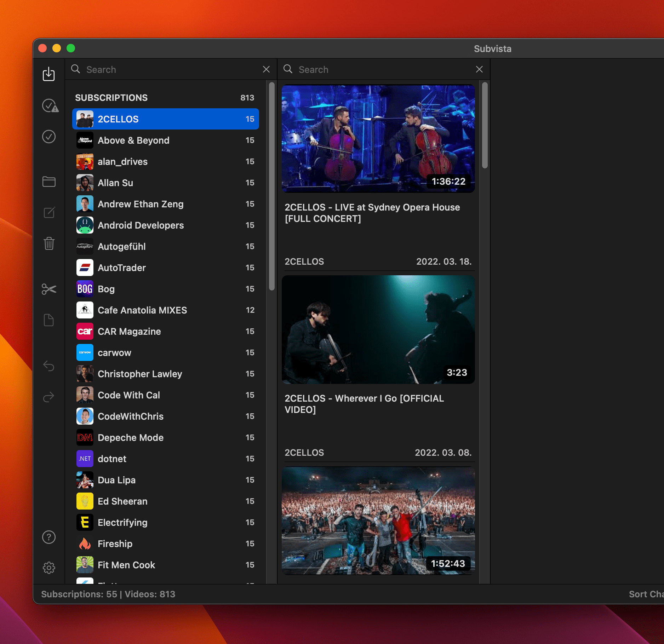Open the folder icon in the sidebar
Viewport: 664px width, 644px height.
49,182
